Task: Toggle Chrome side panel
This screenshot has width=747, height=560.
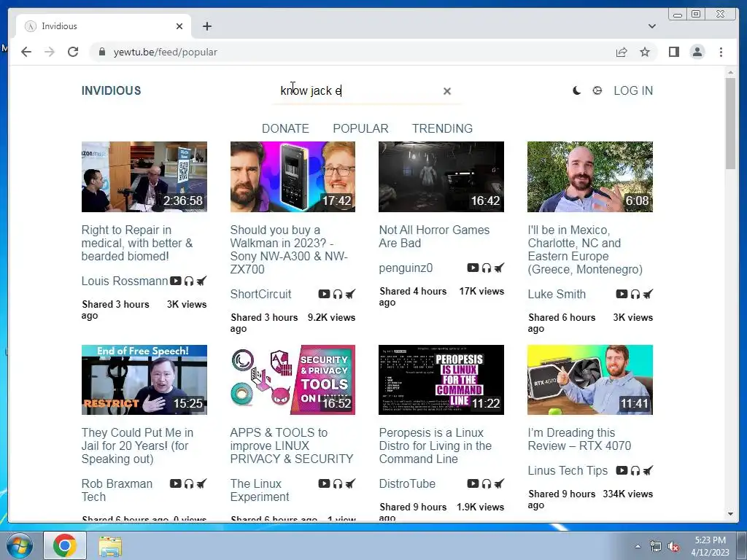Action: coord(673,52)
